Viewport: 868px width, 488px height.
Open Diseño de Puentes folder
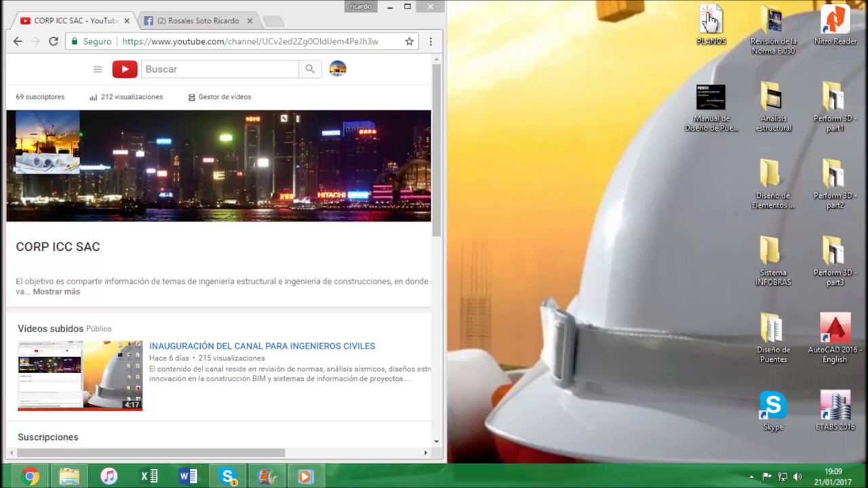click(x=773, y=339)
